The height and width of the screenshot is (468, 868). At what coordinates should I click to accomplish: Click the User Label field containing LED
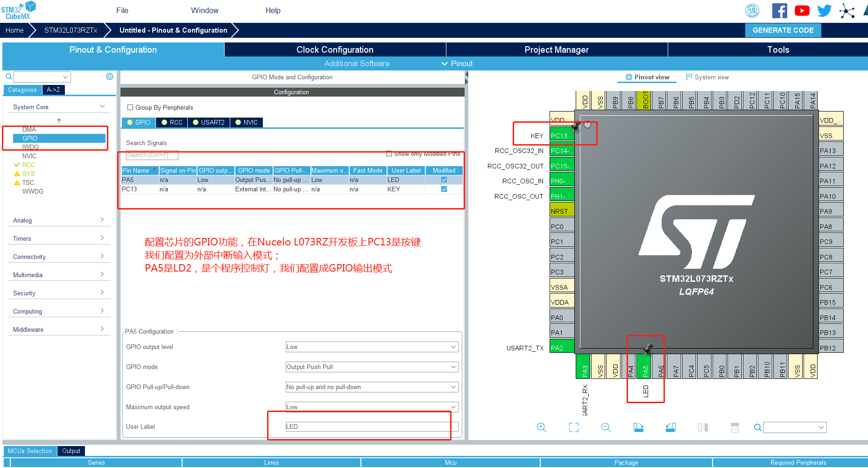372,426
